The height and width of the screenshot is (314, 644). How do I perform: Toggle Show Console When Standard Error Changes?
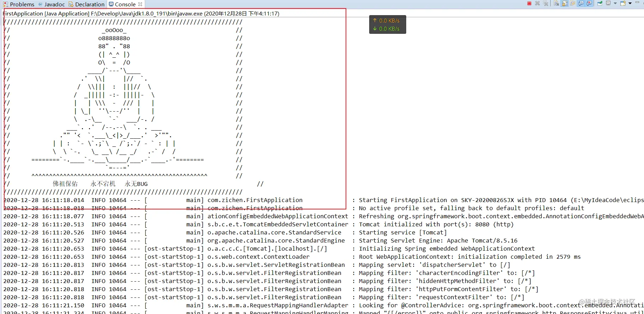tap(589, 3)
